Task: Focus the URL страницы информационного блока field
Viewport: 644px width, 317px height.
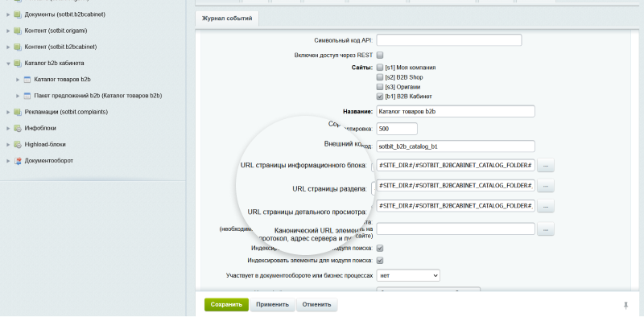Action: click(456, 165)
